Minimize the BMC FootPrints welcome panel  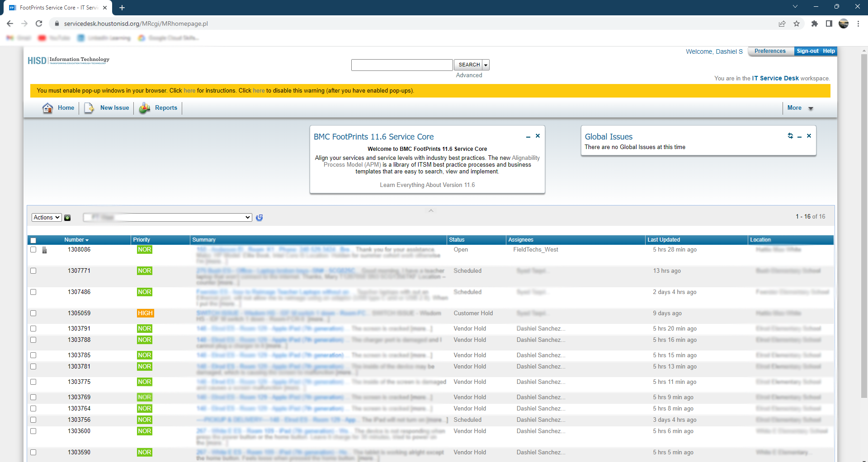(x=528, y=136)
